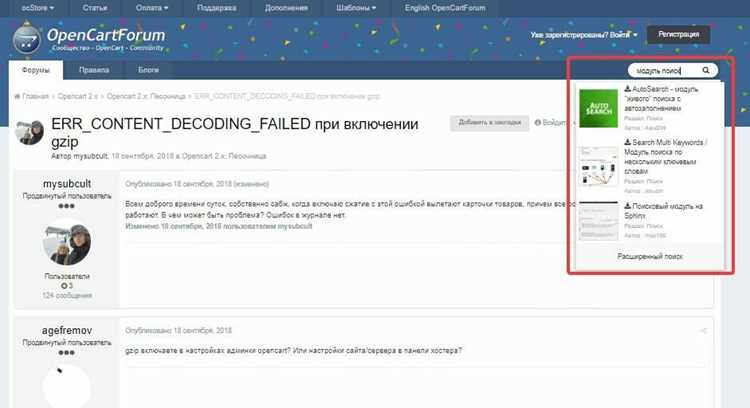Image resolution: width=750 pixels, height=408 pixels.
Task: Open the Статьи menu item
Action: 95,8
